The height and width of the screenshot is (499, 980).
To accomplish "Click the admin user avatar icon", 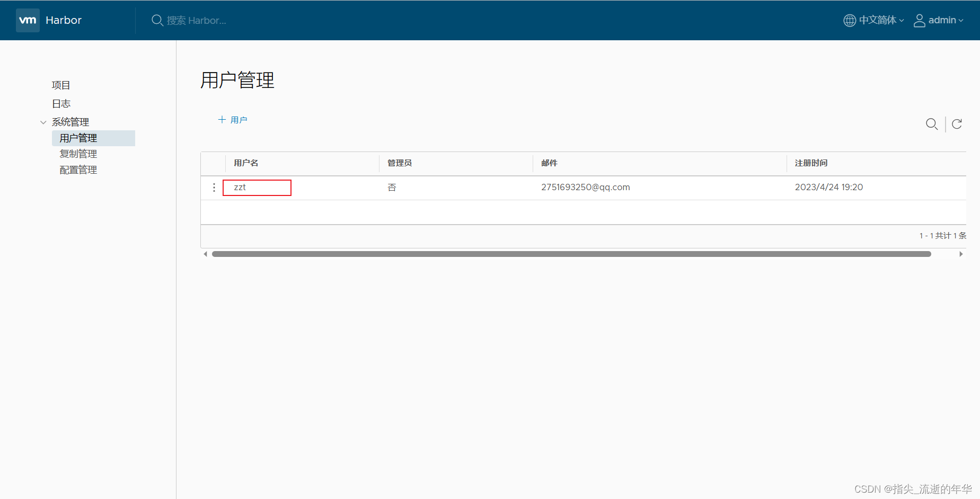I will pos(920,20).
